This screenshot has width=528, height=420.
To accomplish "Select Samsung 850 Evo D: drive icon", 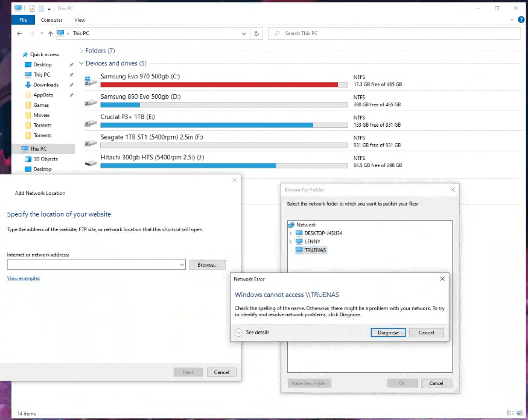I will coord(91,103).
